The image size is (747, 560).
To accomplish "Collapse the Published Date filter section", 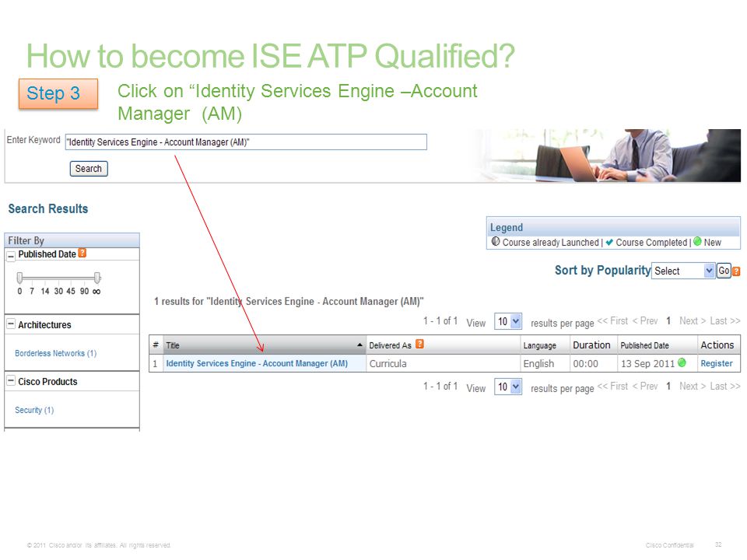I will coord(11,256).
